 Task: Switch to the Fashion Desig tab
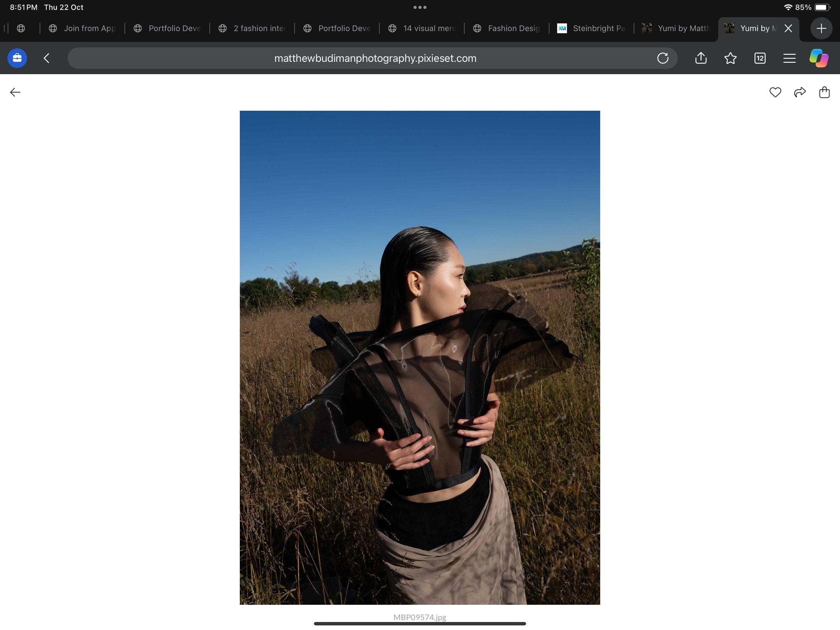pos(507,28)
